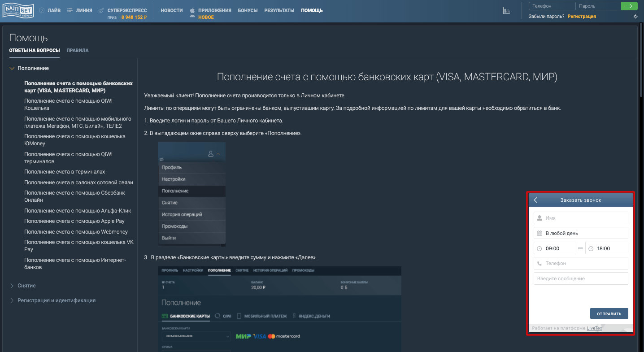Open the statistics bar-chart icon
The height and width of the screenshot is (352, 644).
(x=506, y=11)
